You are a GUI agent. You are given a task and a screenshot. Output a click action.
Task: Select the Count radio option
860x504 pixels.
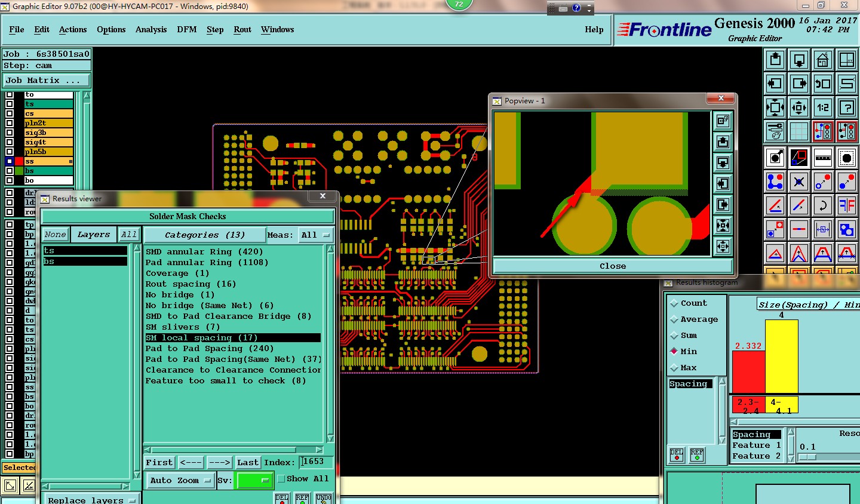click(x=674, y=303)
